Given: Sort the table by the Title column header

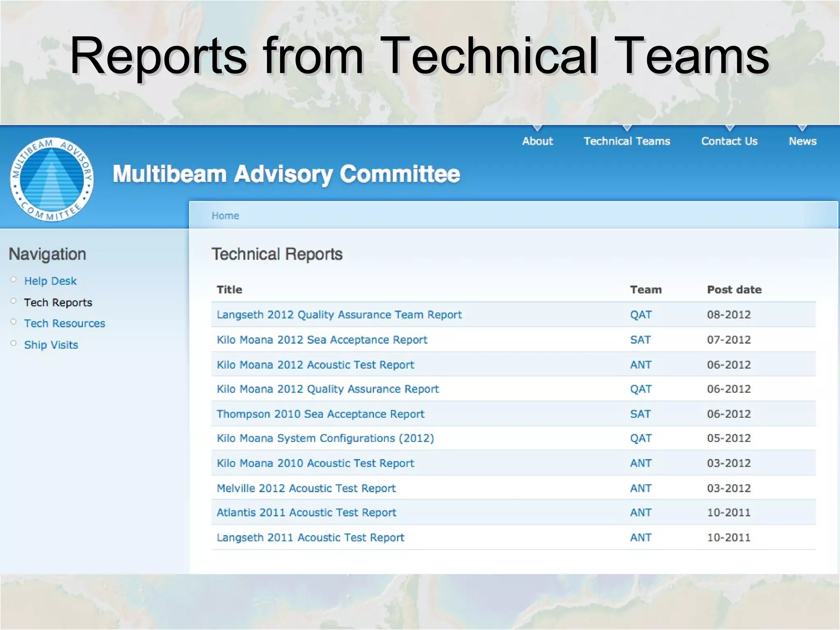Looking at the screenshot, I should point(229,290).
